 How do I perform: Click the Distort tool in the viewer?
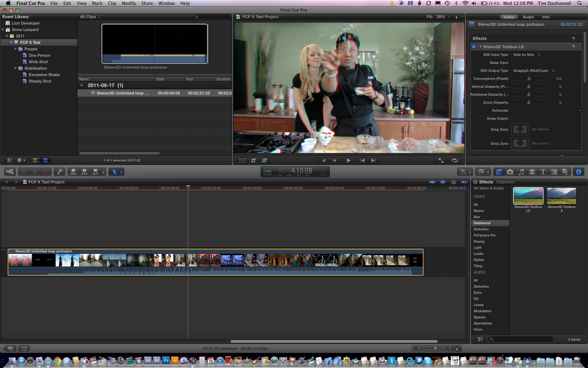(264, 160)
